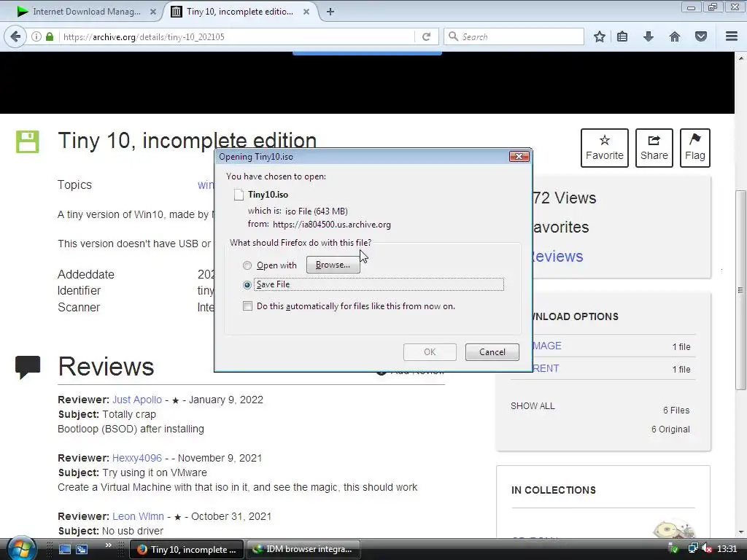Click the green secure padlock icon
The image size is (747, 560).
pos(50,36)
